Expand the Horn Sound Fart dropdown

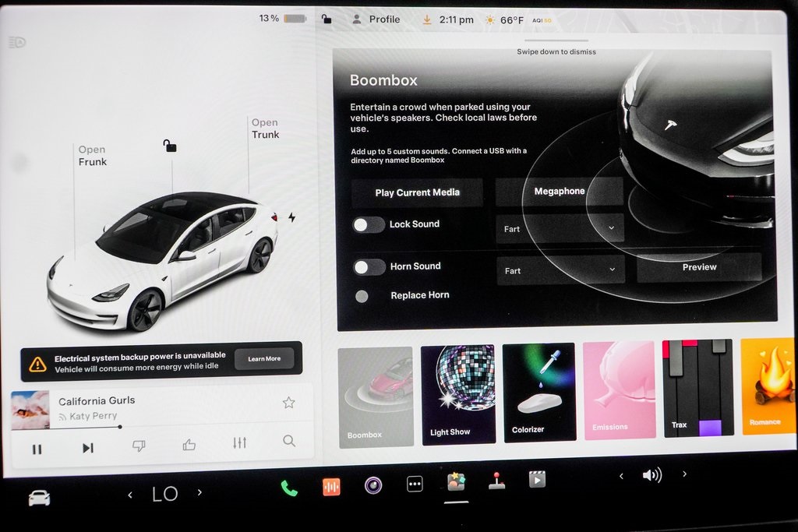tap(560, 270)
